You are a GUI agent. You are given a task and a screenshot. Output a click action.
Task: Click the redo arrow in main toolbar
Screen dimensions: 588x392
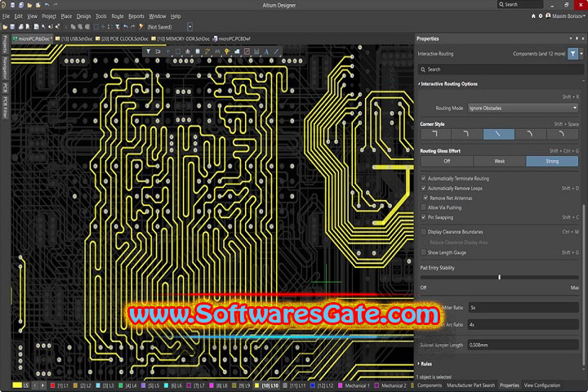pos(133,27)
